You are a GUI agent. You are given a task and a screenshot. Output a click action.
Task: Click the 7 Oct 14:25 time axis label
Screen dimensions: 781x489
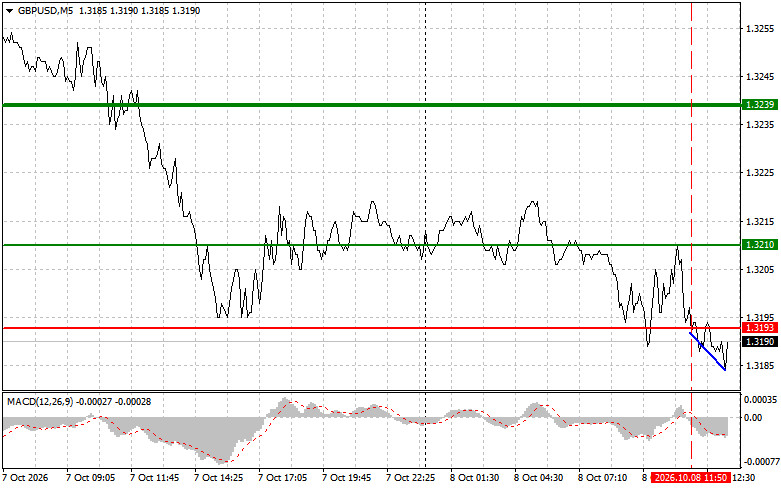click(219, 478)
